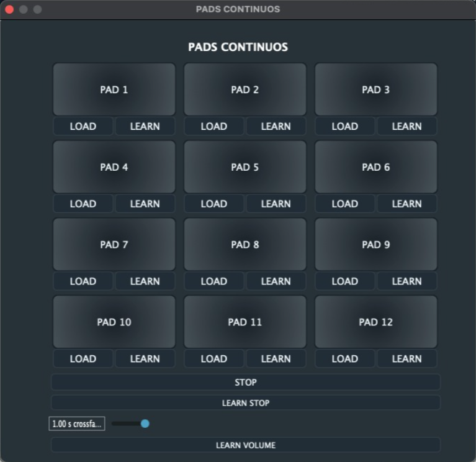Click LOAD under PAD 12
Viewport: 476px width, 462px height.
coord(345,358)
